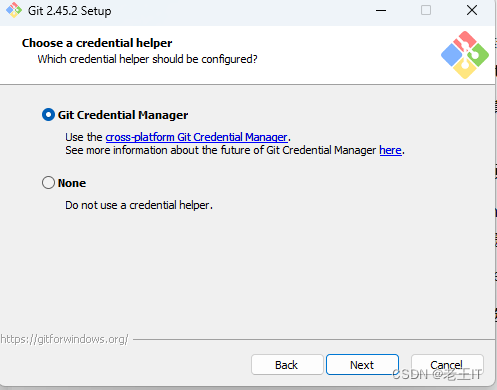Close the Git 2.45.2 Setup window
497x390 pixels.
(472, 10)
